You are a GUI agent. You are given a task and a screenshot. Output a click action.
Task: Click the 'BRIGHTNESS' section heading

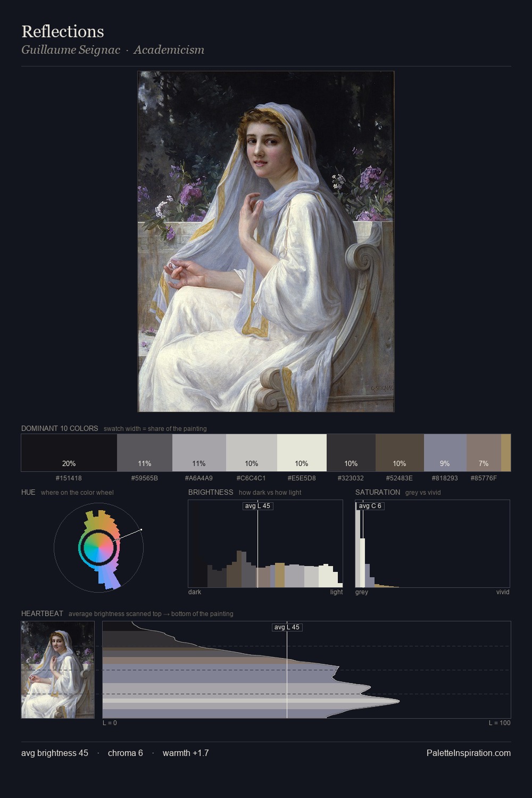pos(211,492)
